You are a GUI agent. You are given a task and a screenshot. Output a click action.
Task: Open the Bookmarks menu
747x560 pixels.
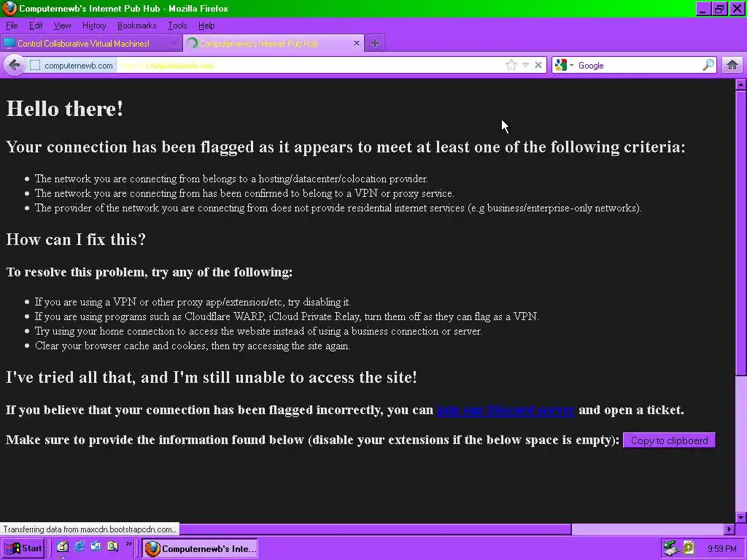coord(136,26)
